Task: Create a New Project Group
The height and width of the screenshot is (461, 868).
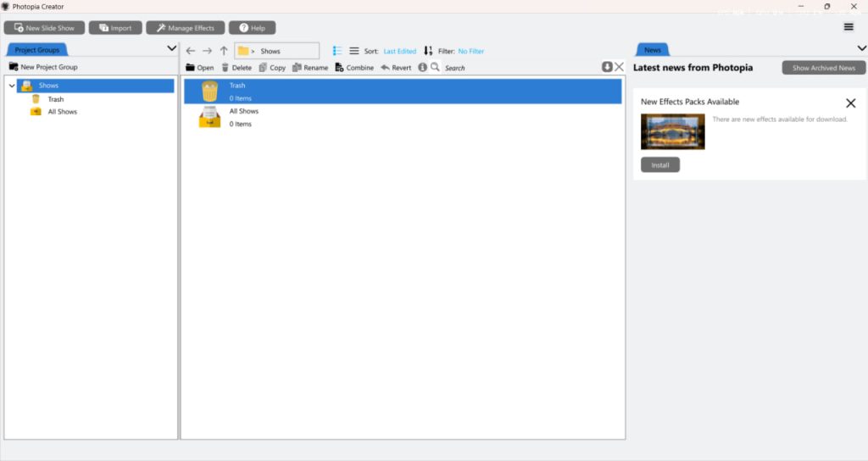Action: click(43, 67)
